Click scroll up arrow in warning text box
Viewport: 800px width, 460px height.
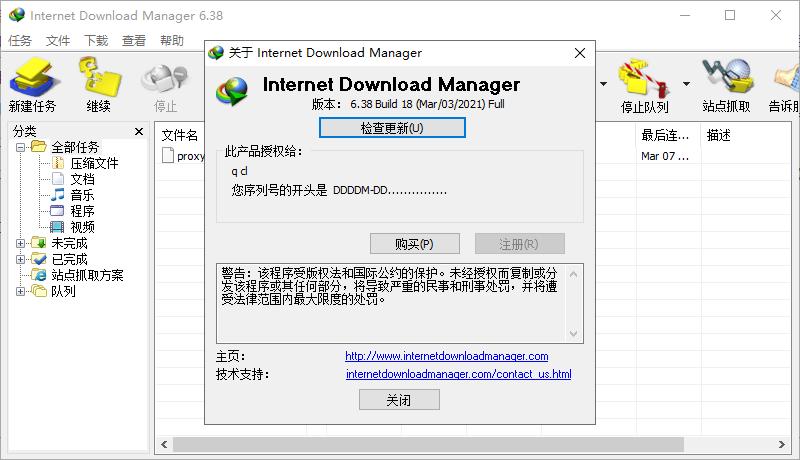(x=573, y=274)
